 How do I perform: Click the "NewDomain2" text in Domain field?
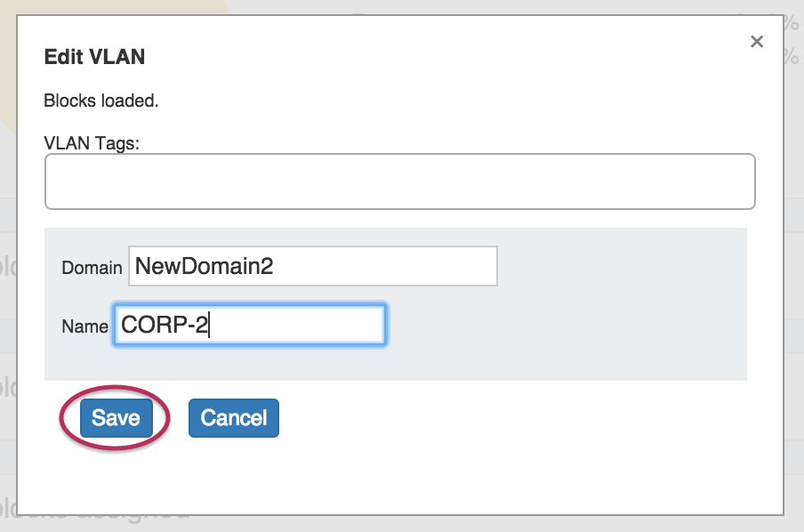pyautogui.click(x=204, y=267)
